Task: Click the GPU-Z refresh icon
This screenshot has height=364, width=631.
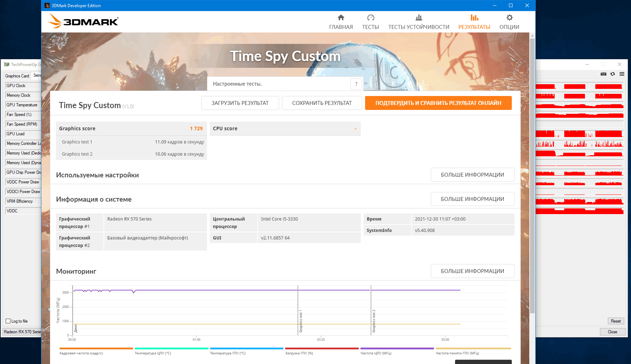Action: [613, 74]
